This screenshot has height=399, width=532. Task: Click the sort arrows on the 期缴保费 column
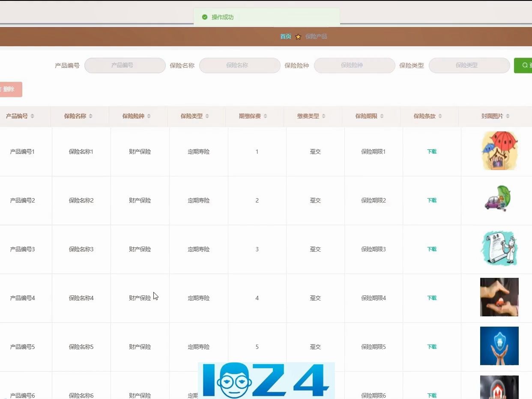[x=266, y=116]
